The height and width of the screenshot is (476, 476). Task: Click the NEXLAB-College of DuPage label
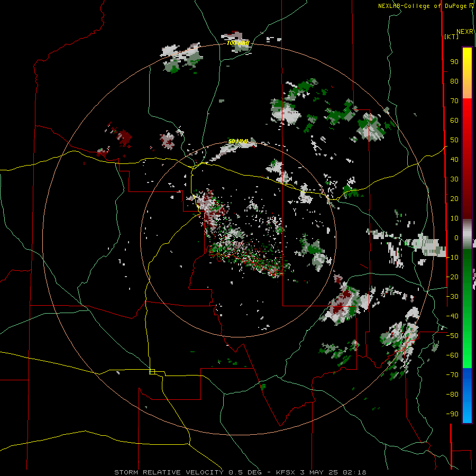pyautogui.click(x=422, y=6)
